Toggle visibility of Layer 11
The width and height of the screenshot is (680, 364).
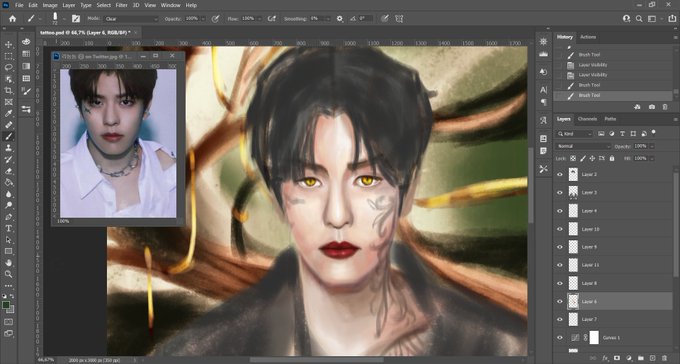(560, 265)
